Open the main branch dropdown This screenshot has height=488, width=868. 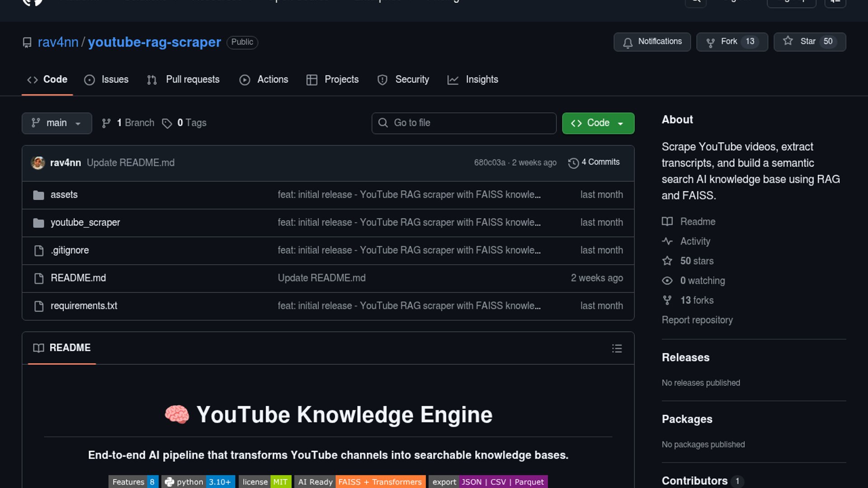57,123
